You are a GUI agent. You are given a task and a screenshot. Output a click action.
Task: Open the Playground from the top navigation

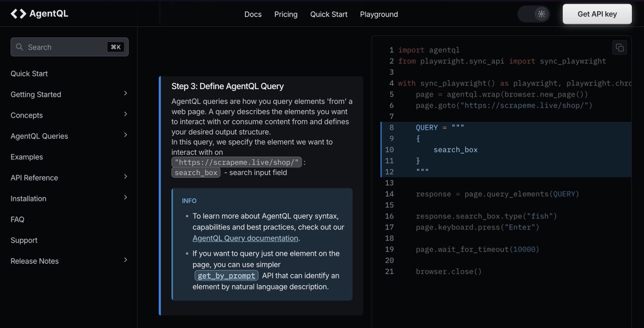coord(379,14)
